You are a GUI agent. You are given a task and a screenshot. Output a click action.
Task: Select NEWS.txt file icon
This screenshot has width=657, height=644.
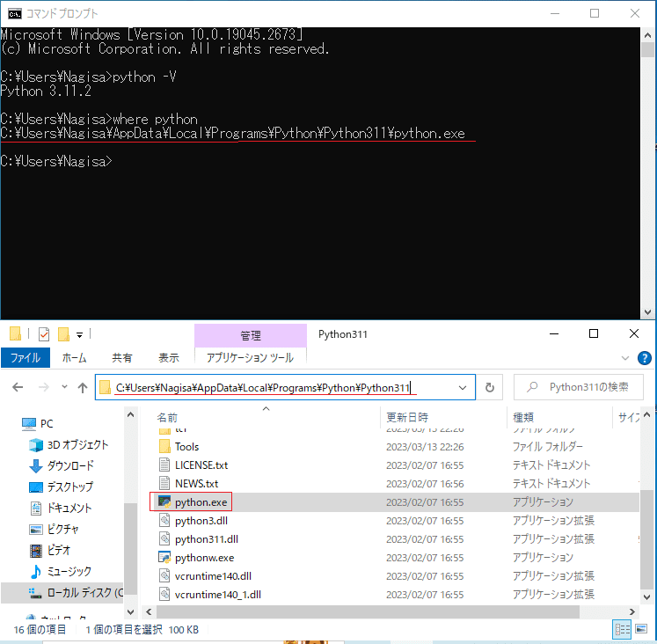click(x=164, y=484)
